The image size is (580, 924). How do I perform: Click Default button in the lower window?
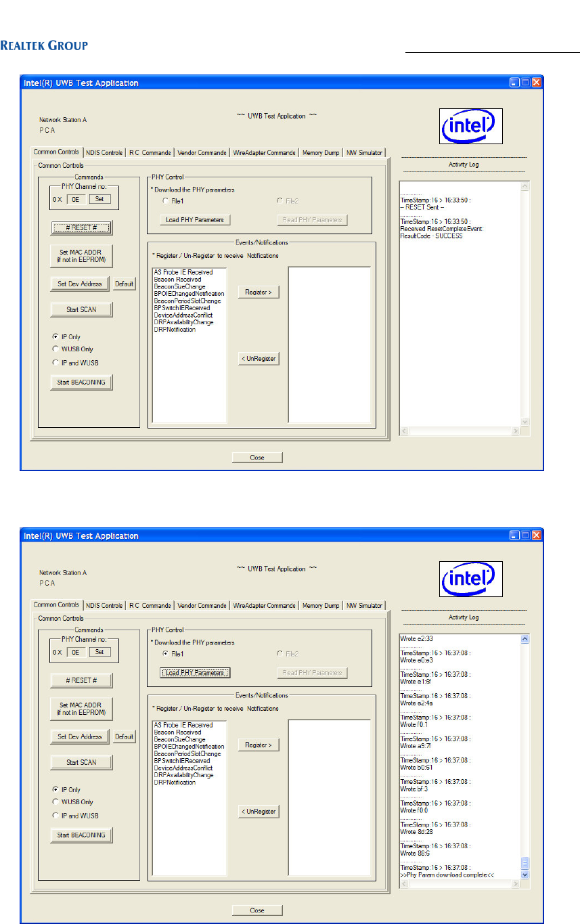coord(124,736)
